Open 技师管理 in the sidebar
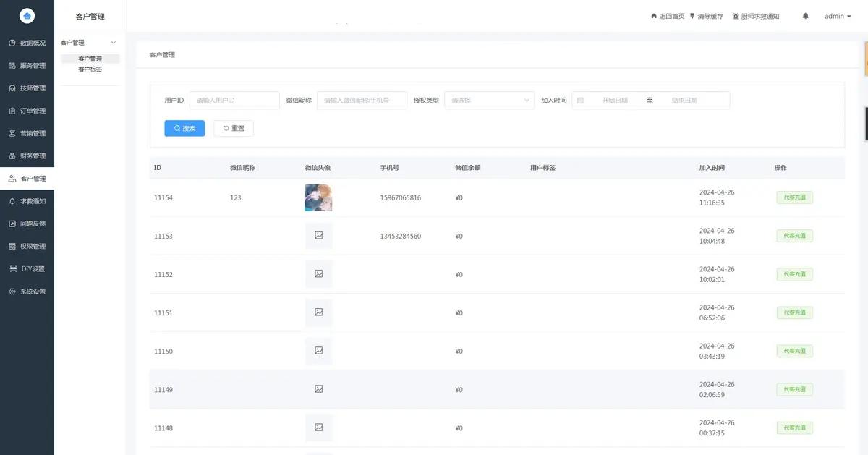 27,88
